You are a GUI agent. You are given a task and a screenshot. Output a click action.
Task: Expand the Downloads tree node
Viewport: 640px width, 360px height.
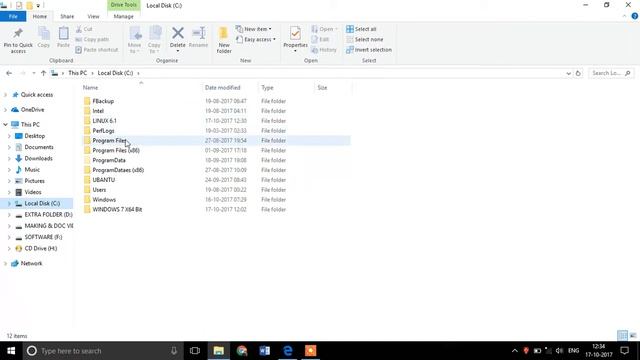click(x=9, y=158)
